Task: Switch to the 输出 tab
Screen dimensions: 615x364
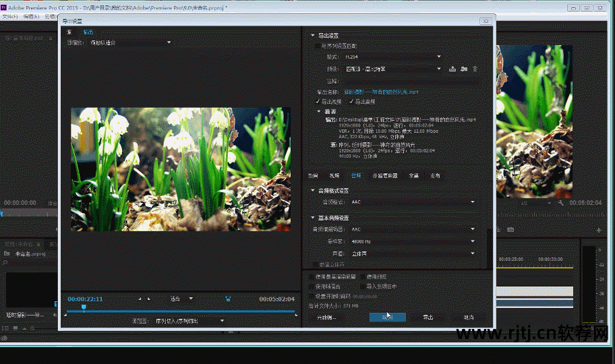Action: tap(88, 32)
